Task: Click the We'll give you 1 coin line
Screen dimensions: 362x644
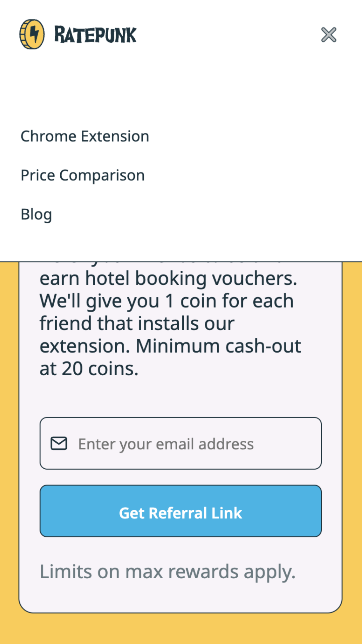Action: (x=167, y=301)
